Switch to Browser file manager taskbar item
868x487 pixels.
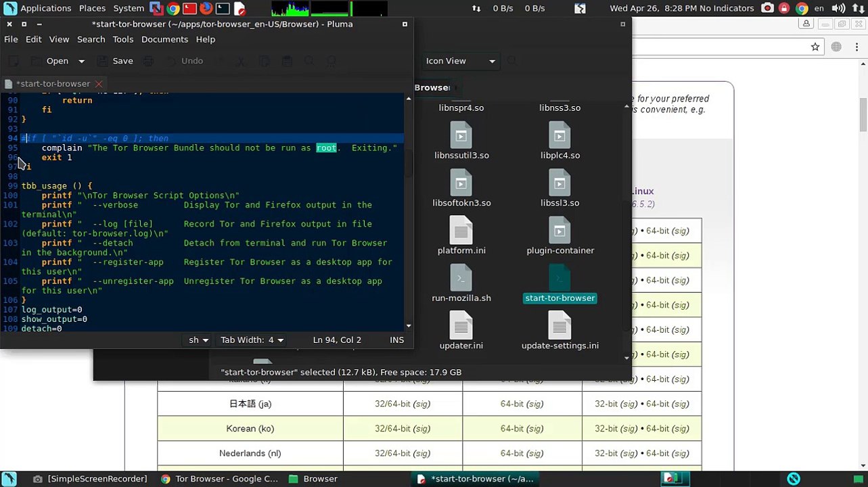click(x=313, y=479)
